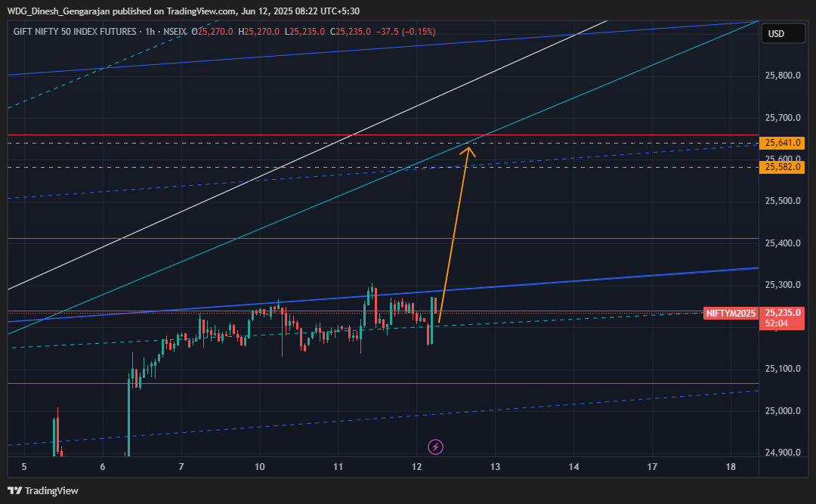Open the USD currency selector

(x=783, y=34)
